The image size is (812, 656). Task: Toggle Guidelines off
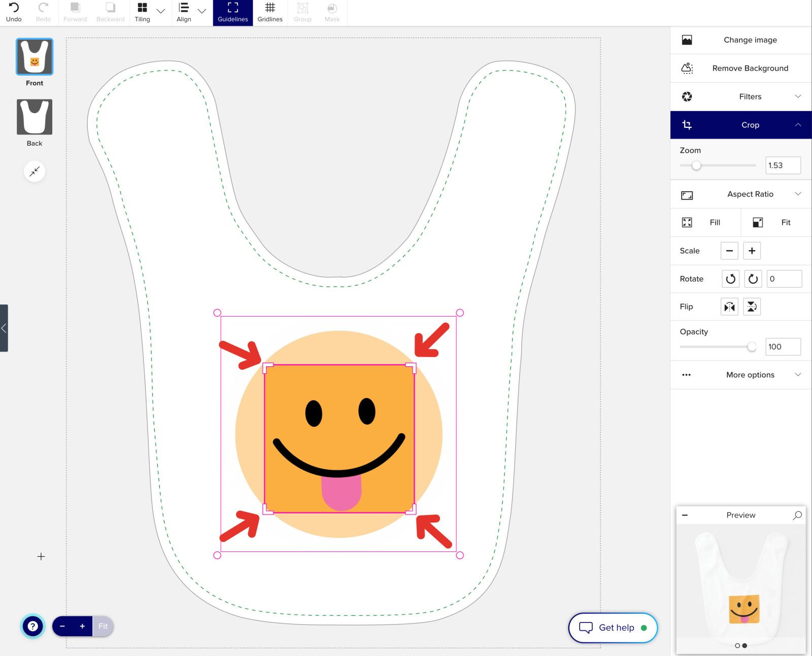pos(233,12)
